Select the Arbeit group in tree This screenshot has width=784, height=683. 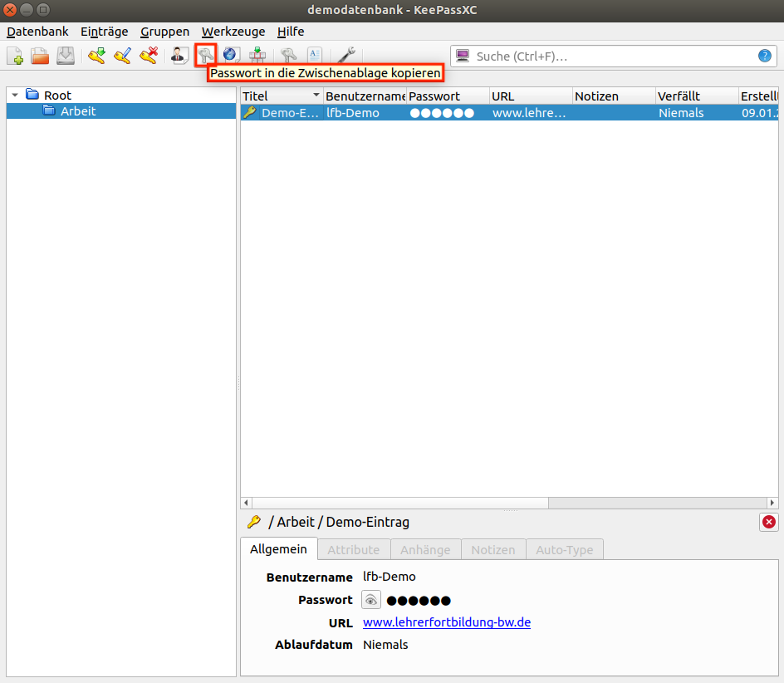[78, 111]
